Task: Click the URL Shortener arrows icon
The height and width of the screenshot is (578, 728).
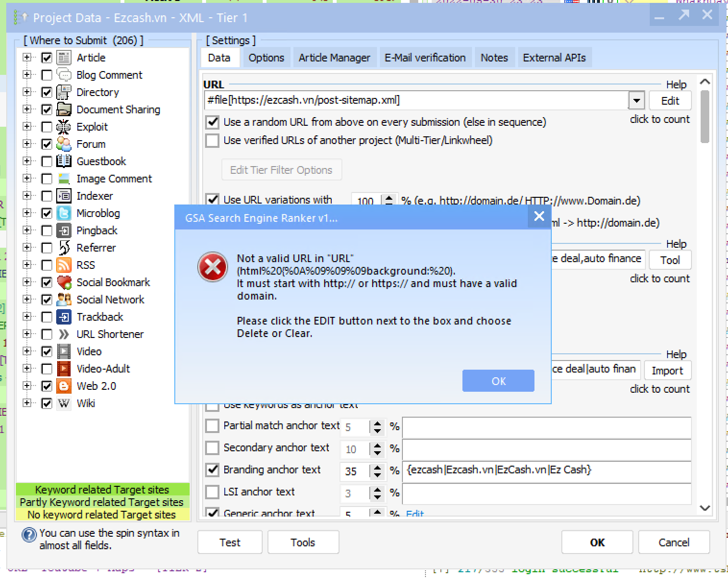Action: click(x=64, y=334)
